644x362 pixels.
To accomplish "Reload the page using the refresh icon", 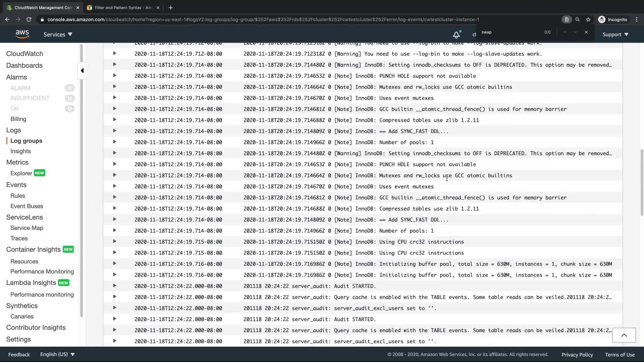I will [x=29, y=19].
